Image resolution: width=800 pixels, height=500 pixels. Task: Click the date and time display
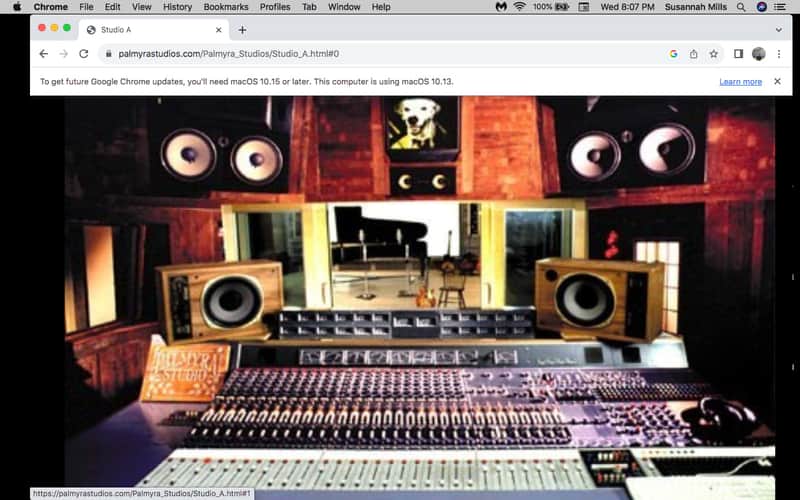627,7
